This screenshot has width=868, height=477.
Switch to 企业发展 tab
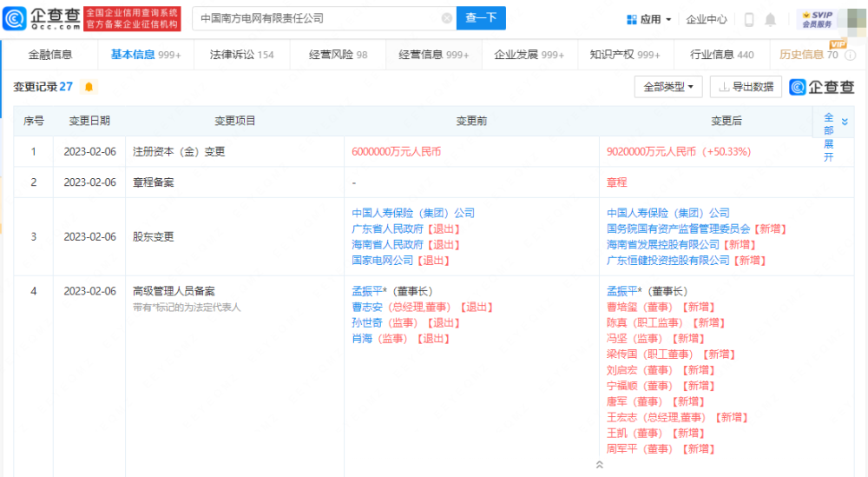point(529,54)
